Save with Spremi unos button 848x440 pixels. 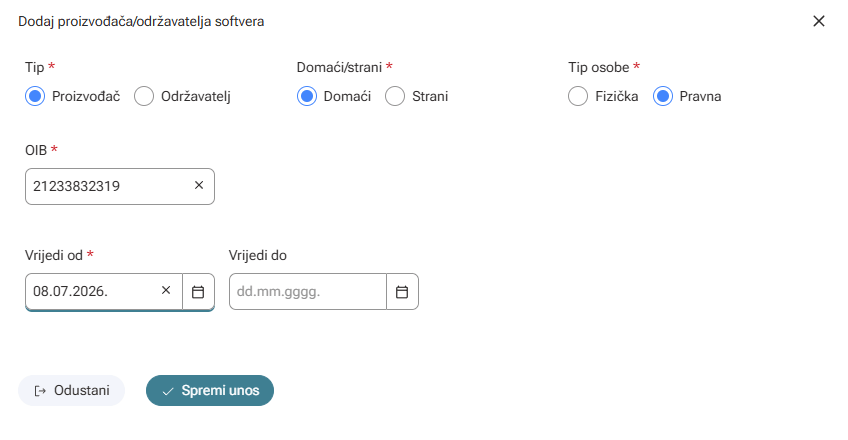[210, 390]
